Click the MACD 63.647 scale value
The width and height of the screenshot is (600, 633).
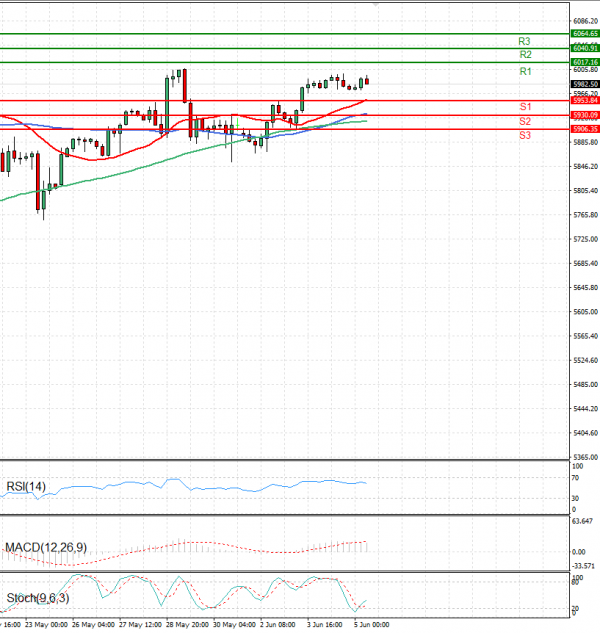(582, 521)
